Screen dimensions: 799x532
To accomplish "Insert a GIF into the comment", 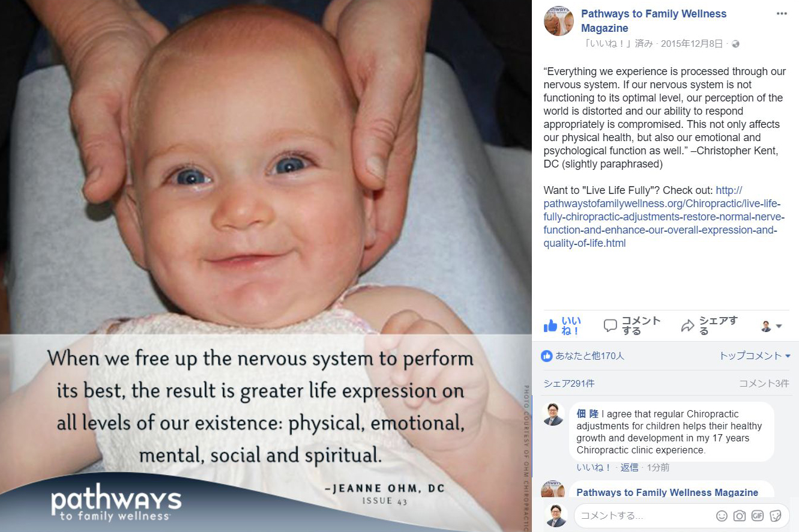I will click(x=757, y=516).
